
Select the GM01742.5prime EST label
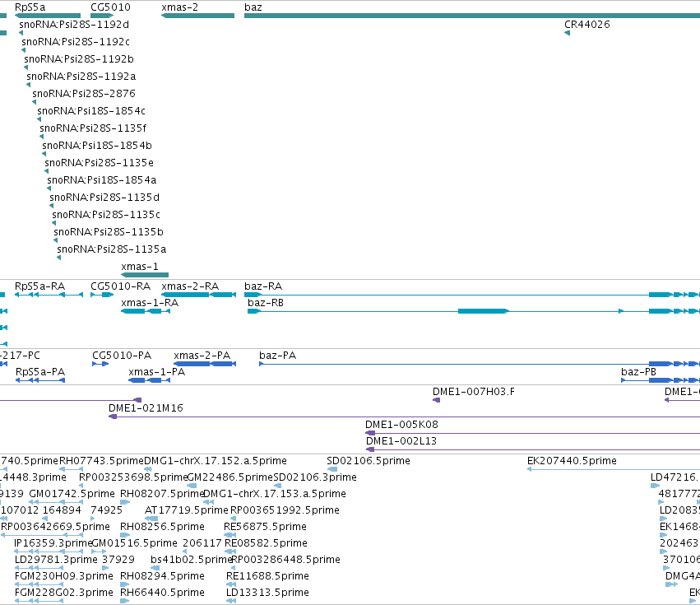point(72,494)
